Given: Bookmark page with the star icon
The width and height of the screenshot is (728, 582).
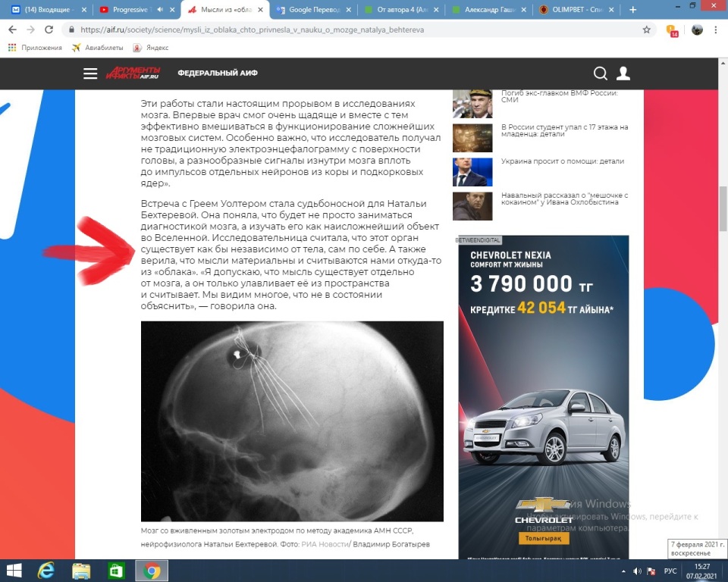Looking at the screenshot, I should (646, 30).
